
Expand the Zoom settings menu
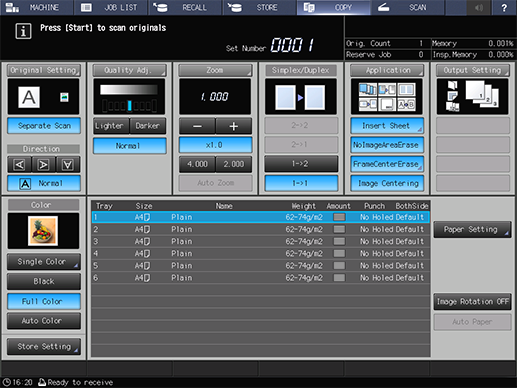215,70
